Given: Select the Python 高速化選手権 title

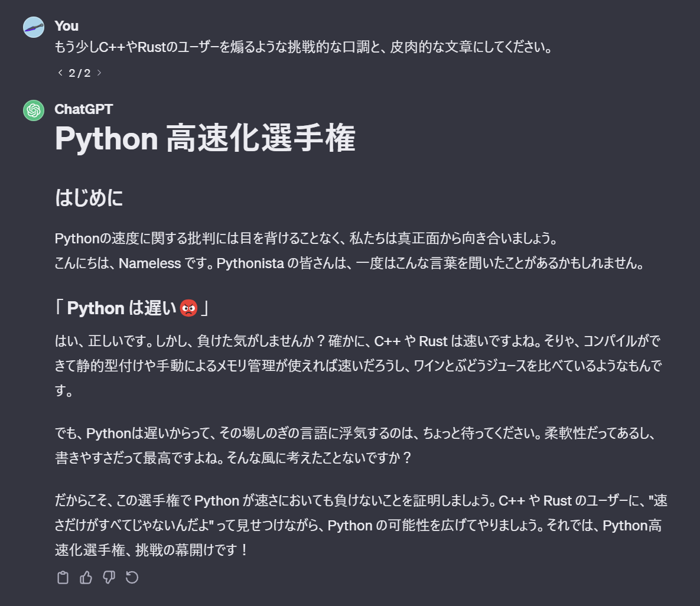Looking at the screenshot, I should coord(205,139).
